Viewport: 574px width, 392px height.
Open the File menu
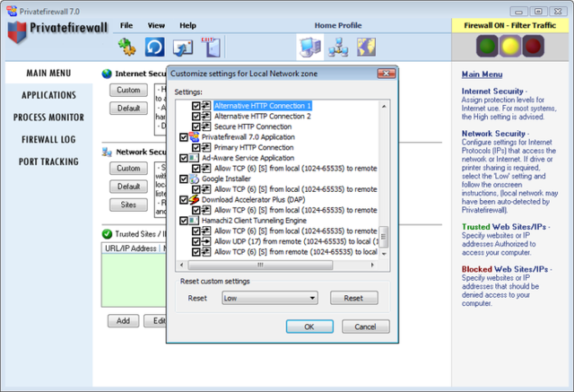[x=126, y=26]
